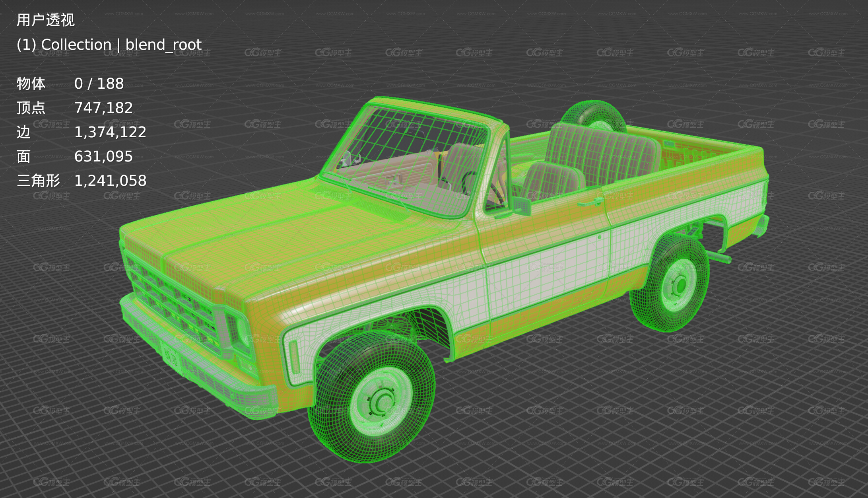Click the triangle count '1,241,058'
868x498 pixels.
(x=110, y=181)
